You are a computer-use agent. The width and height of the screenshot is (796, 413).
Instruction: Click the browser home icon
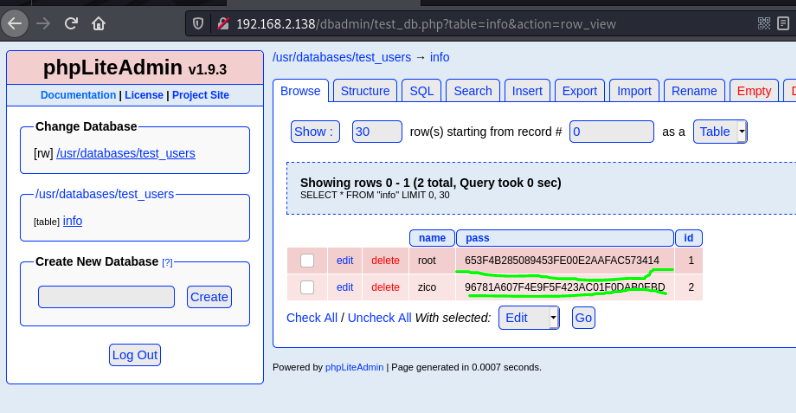pos(99,22)
